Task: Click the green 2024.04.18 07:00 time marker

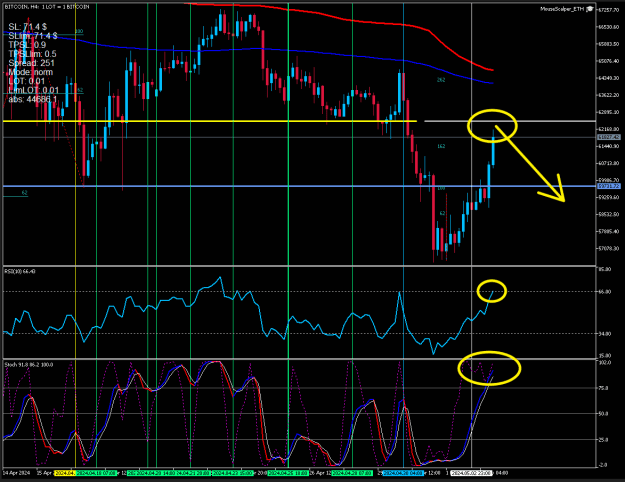Action: 96,473
